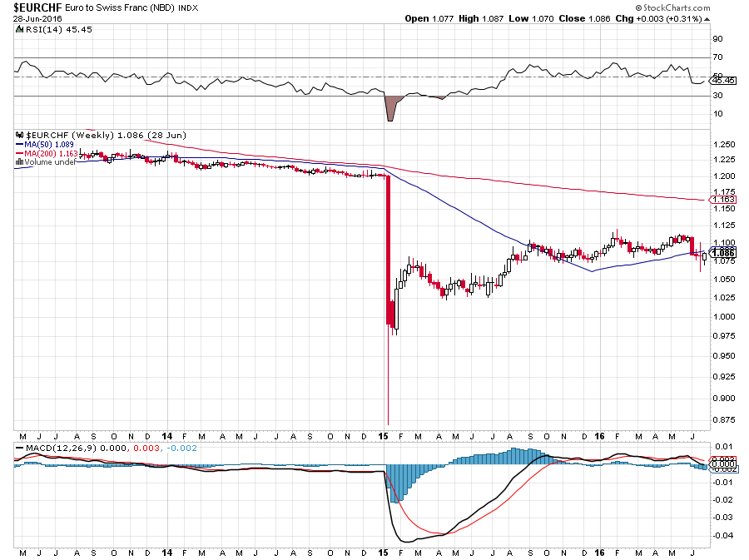Select the 16 year label on date axis
Screen dimensions: 749x560
599,435
